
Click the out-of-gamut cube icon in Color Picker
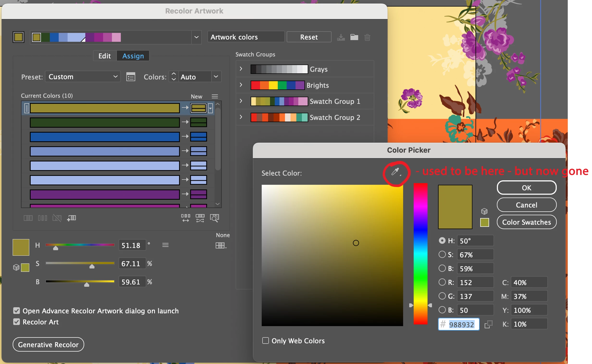coord(484,211)
